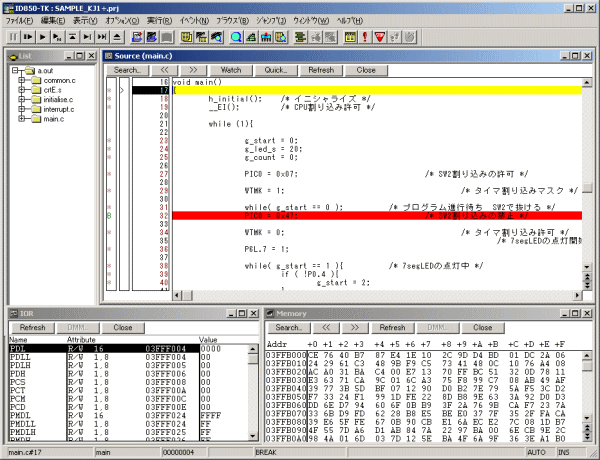Toggle breakpoint marker on source line 18
The height and width of the screenshot is (460, 600).
tap(110, 99)
